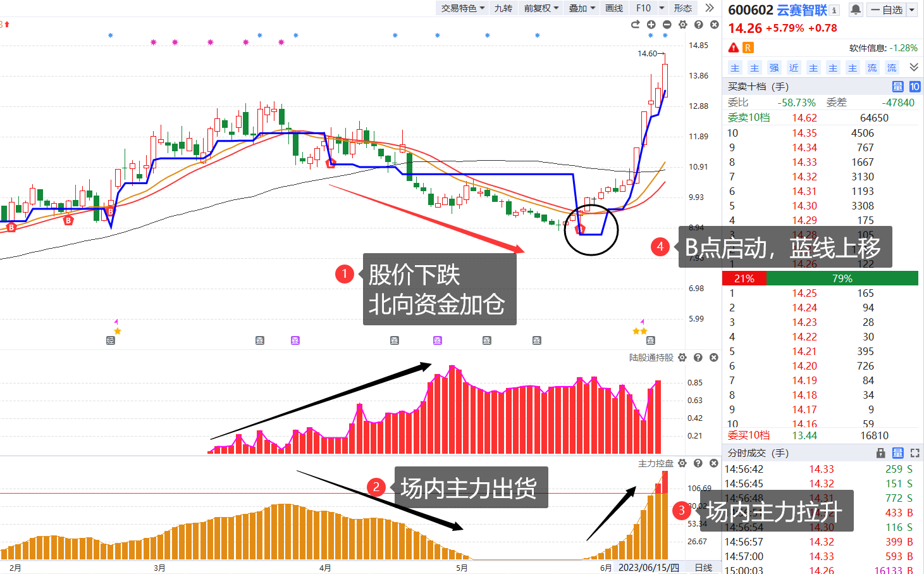Zoom out the K-line chart with minus icon
Viewport: 924px width, 574px height.
667,25
